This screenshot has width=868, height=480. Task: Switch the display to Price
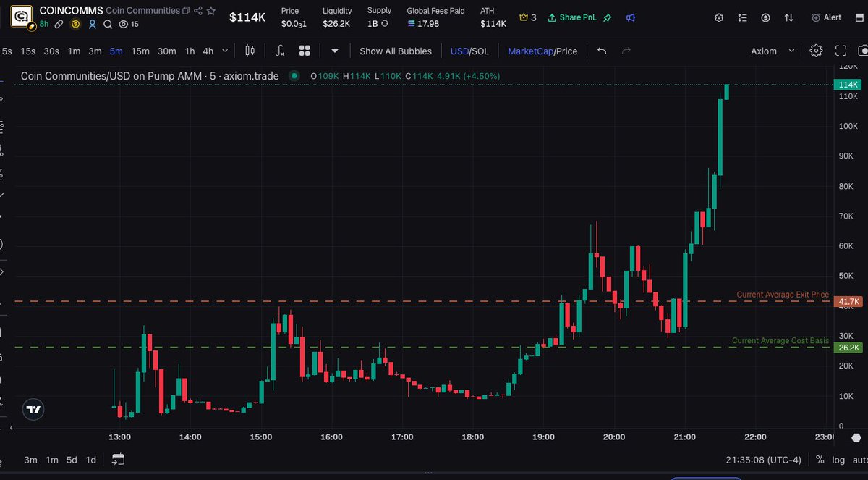566,51
